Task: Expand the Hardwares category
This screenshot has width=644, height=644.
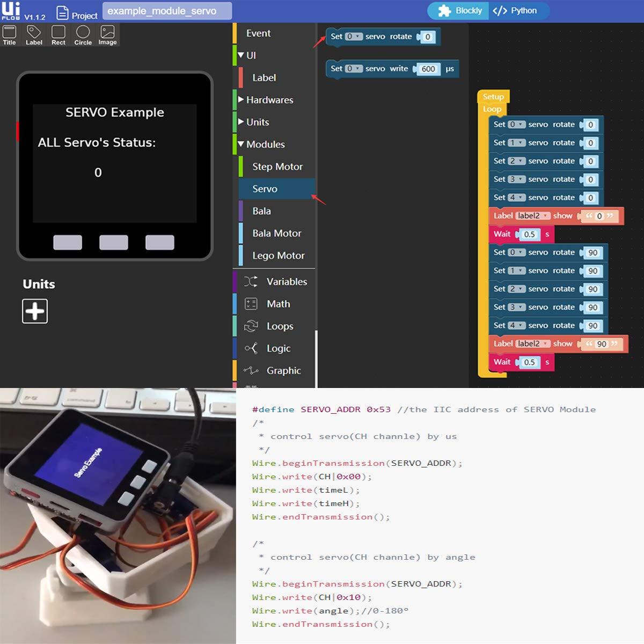Action: (x=241, y=100)
